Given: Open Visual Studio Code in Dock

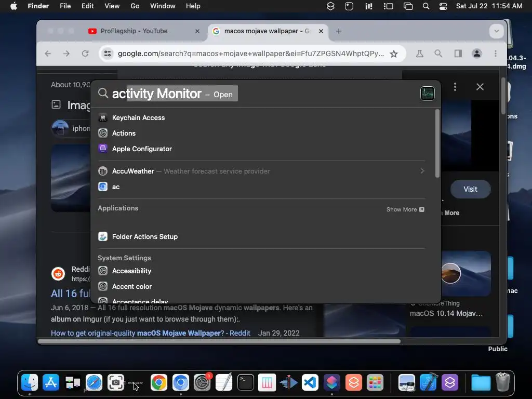Looking at the screenshot, I should tap(310, 382).
